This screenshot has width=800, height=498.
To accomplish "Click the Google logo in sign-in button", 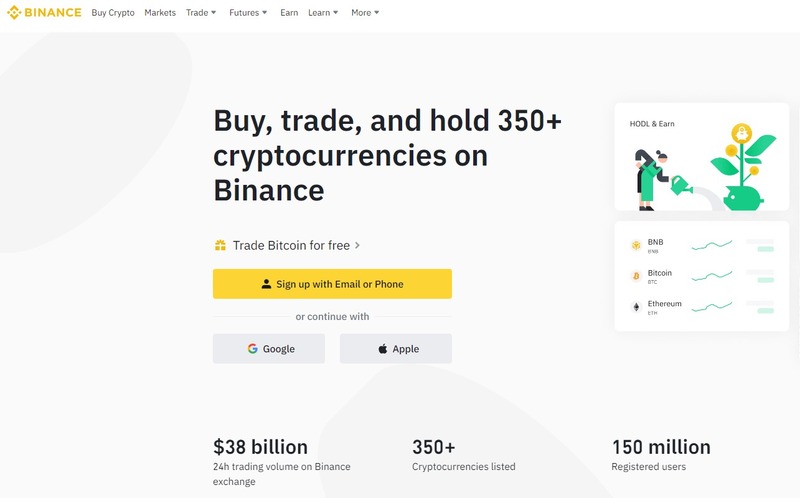I will [253, 348].
